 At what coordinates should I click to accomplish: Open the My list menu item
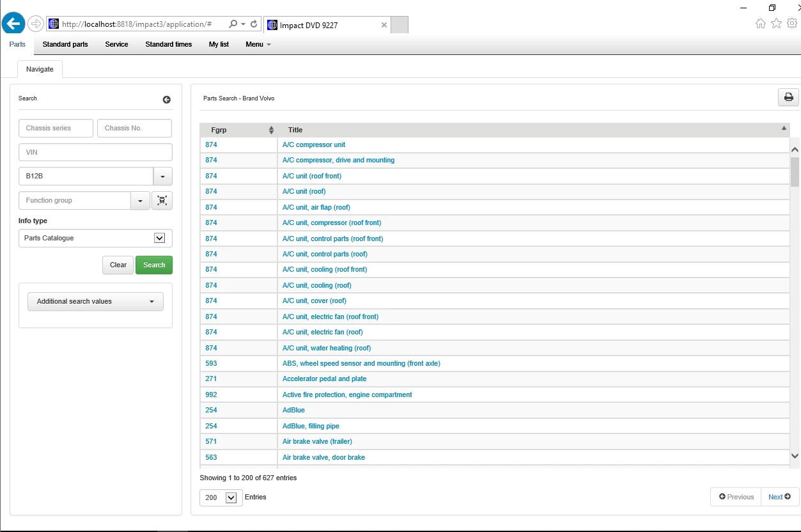pos(219,45)
